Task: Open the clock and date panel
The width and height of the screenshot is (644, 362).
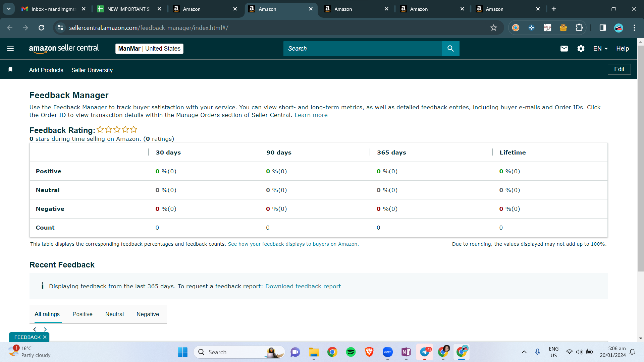Action: click(612, 352)
